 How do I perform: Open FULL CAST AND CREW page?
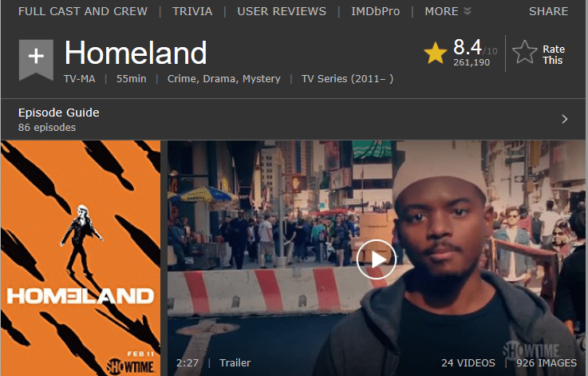pos(83,11)
